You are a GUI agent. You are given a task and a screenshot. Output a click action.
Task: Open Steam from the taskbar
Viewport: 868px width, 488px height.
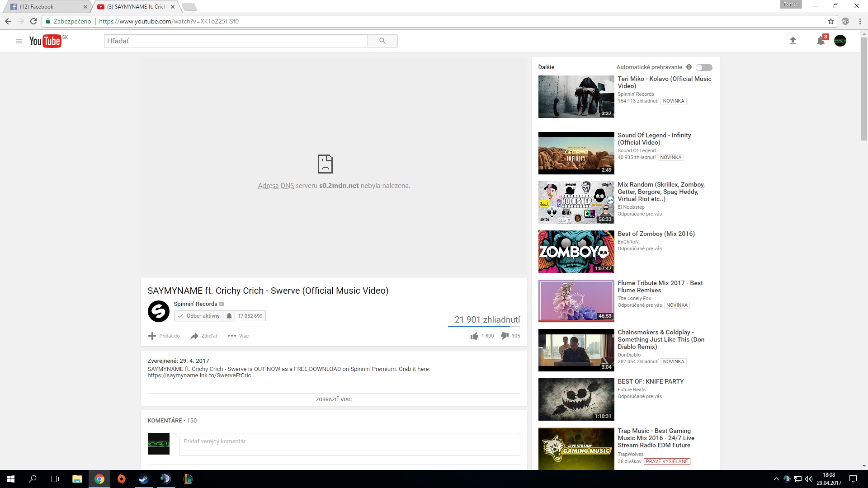[x=143, y=479]
